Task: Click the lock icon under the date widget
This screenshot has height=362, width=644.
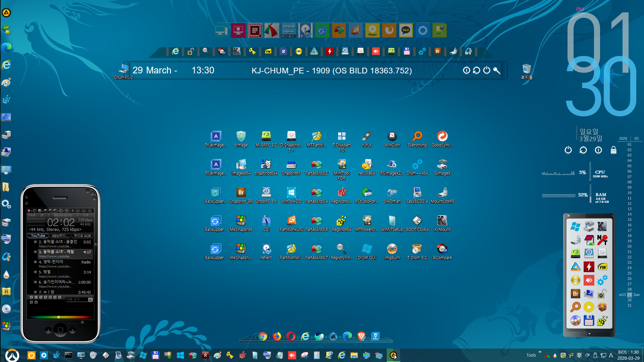Action: 613,150
